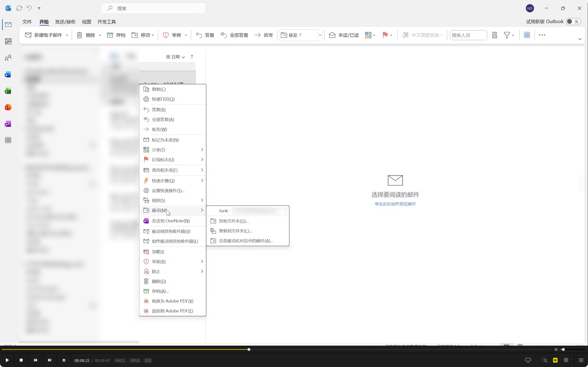Click the 全部答复 ribbon button
The width and height of the screenshot is (588, 367).
234,35
